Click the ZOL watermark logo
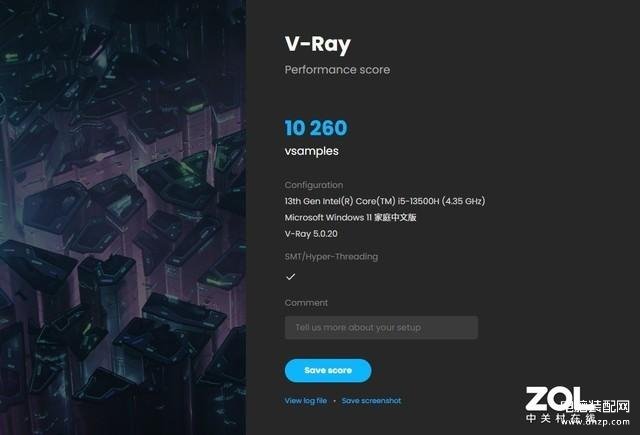This screenshot has height=435, width=640. point(554,398)
